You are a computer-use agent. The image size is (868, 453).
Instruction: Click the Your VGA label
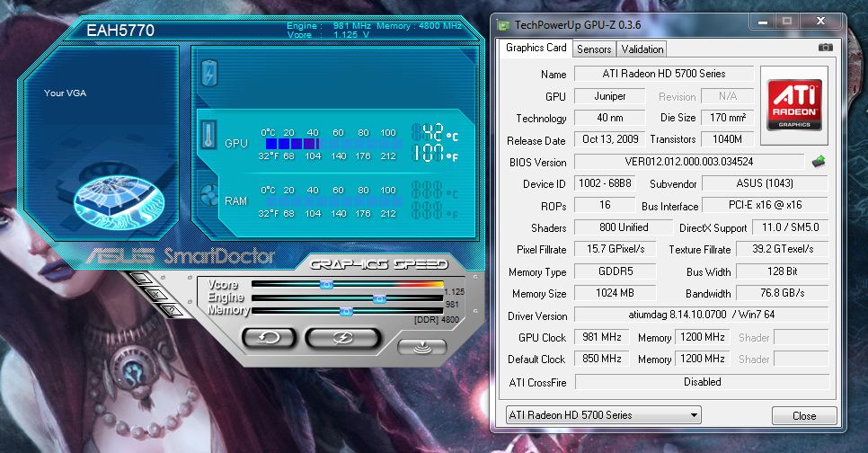pyautogui.click(x=66, y=93)
